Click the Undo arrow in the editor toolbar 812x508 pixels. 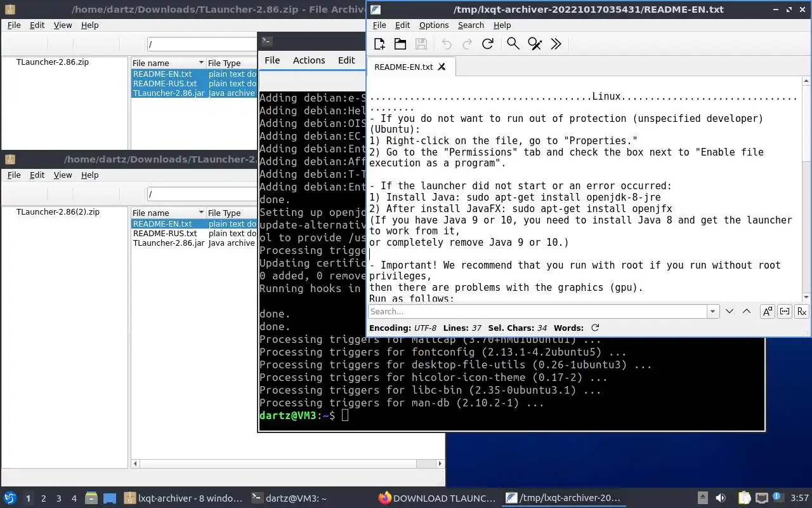point(447,44)
